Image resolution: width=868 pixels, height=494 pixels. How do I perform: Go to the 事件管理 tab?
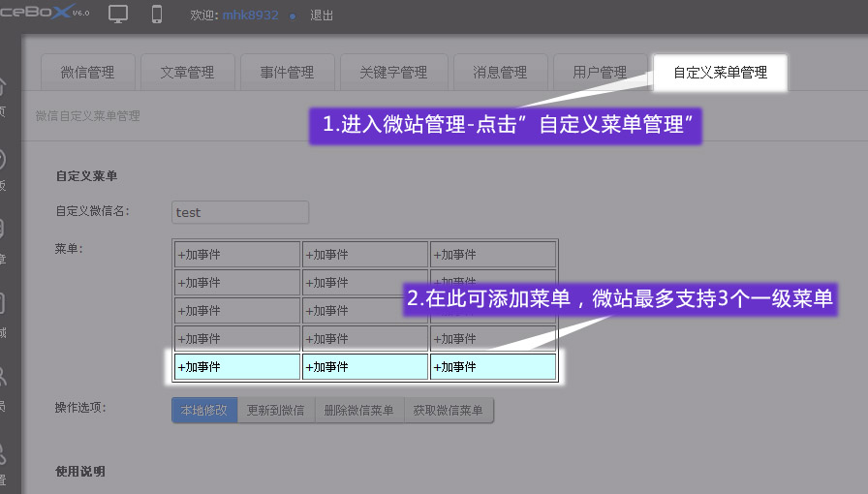pos(287,73)
